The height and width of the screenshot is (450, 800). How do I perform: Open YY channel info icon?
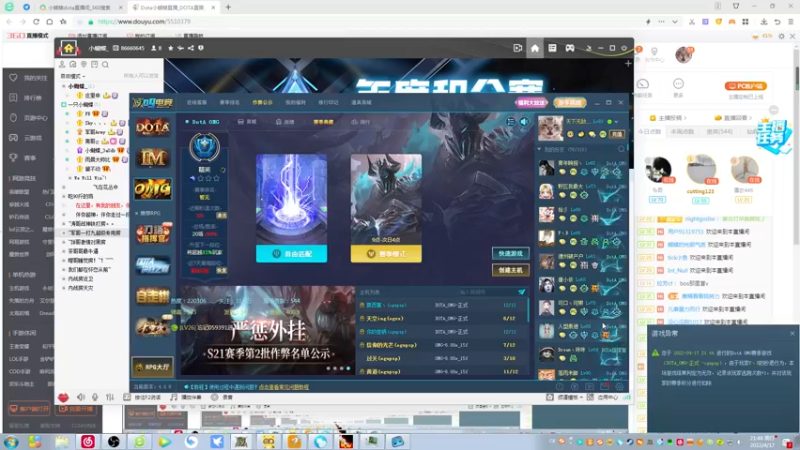[201, 48]
